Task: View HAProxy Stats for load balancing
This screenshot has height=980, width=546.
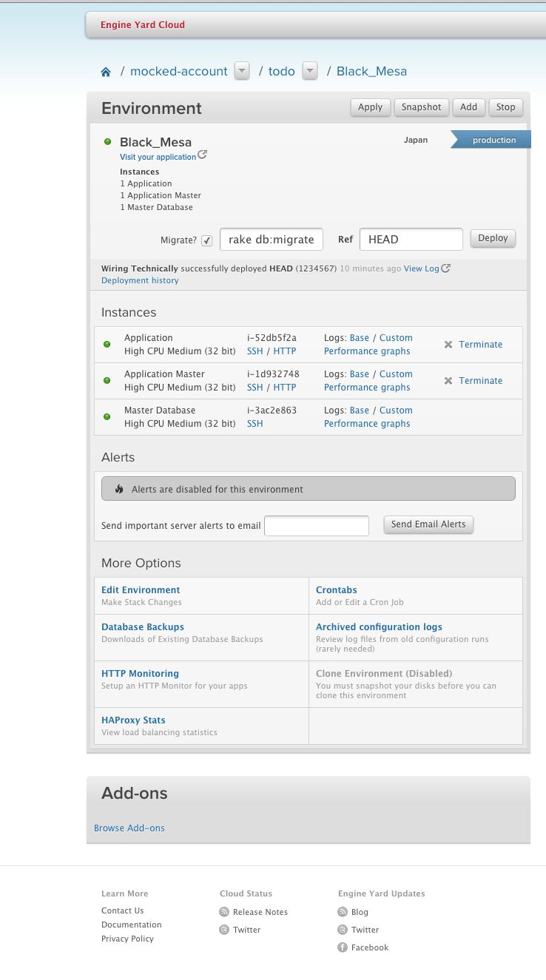Action: [133, 720]
